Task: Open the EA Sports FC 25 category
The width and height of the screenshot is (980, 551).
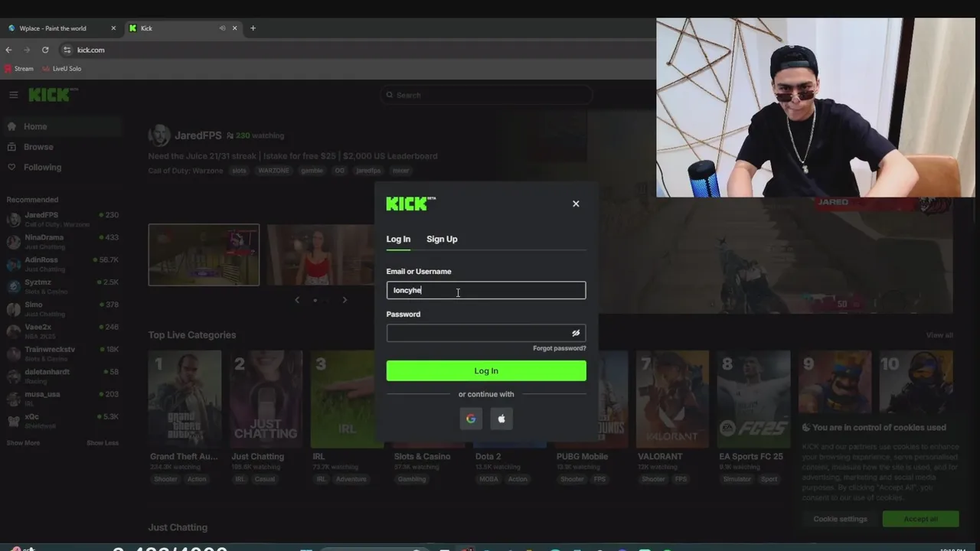Action: coord(753,399)
